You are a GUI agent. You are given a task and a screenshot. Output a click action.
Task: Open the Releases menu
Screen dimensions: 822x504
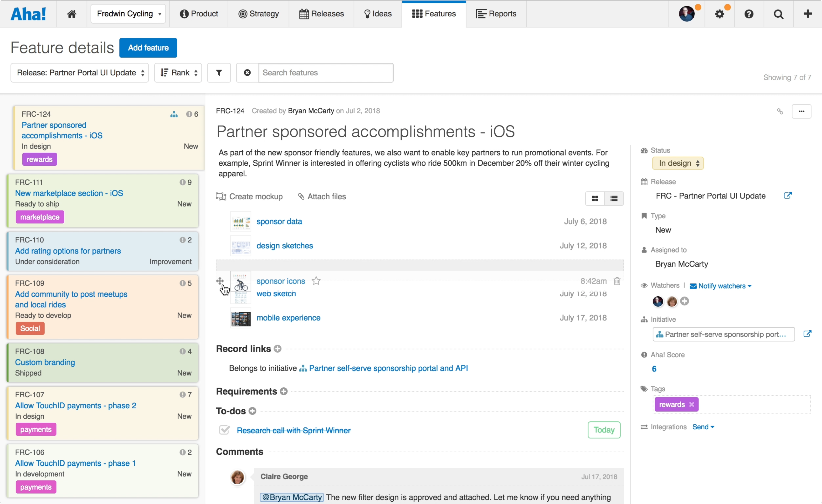[x=322, y=14]
